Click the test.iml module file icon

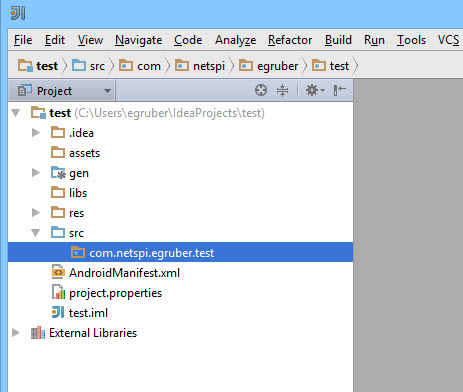pos(58,313)
